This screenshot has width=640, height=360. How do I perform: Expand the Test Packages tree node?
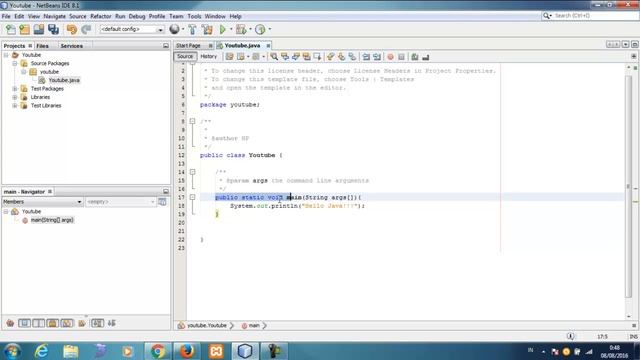click(15, 89)
